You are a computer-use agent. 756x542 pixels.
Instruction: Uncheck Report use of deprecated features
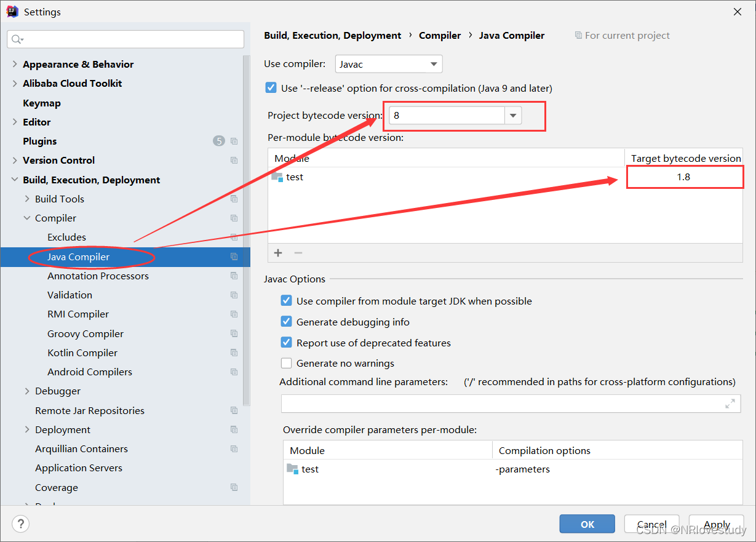[286, 343]
